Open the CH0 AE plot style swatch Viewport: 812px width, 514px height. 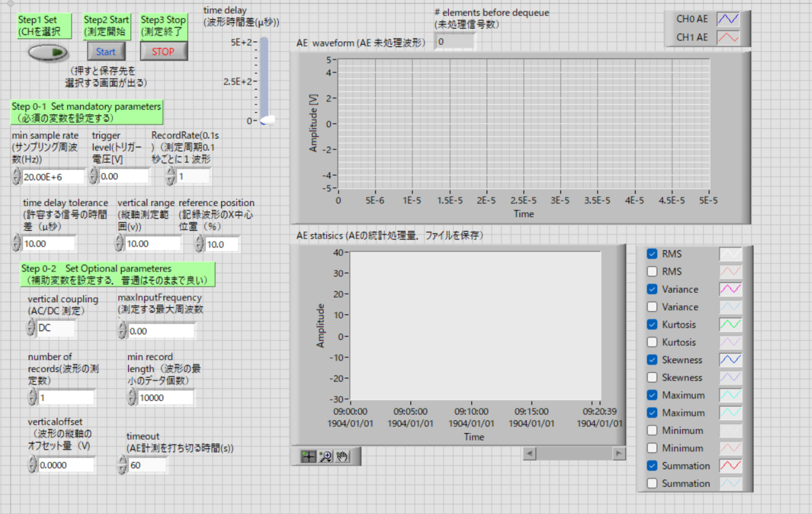tap(728, 19)
